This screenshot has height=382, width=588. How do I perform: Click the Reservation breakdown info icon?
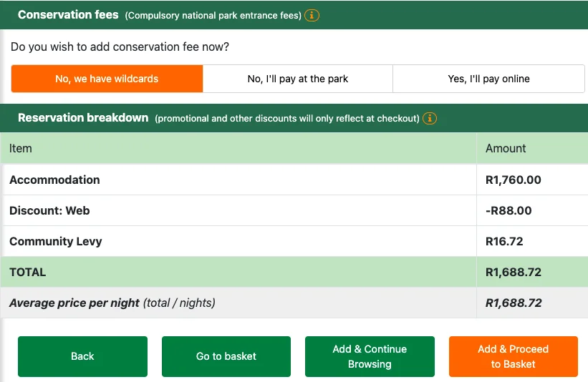click(430, 118)
